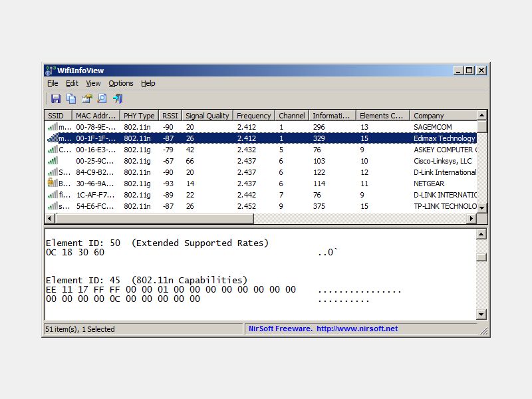Image resolution: width=532 pixels, height=399 pixels.
Task: Click MAC address 00-25-9C cell
Action: (x=95, y=161)
